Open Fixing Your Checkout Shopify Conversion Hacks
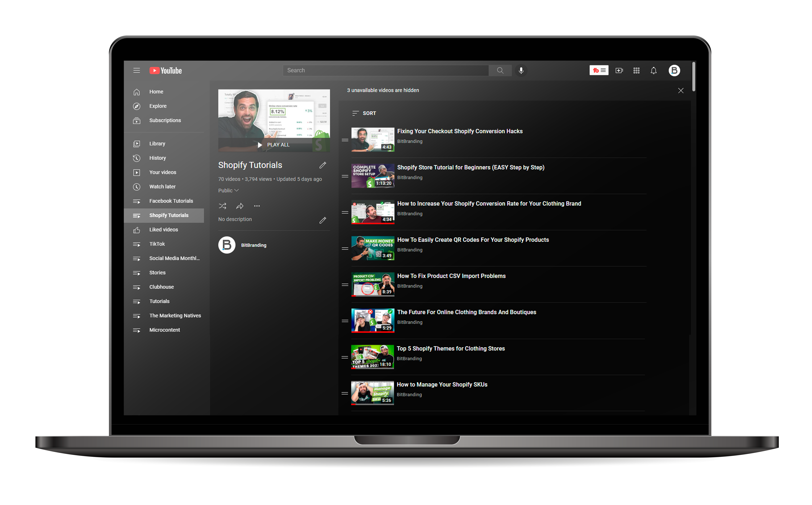This screenshot has width=812, height=505. 460,131
